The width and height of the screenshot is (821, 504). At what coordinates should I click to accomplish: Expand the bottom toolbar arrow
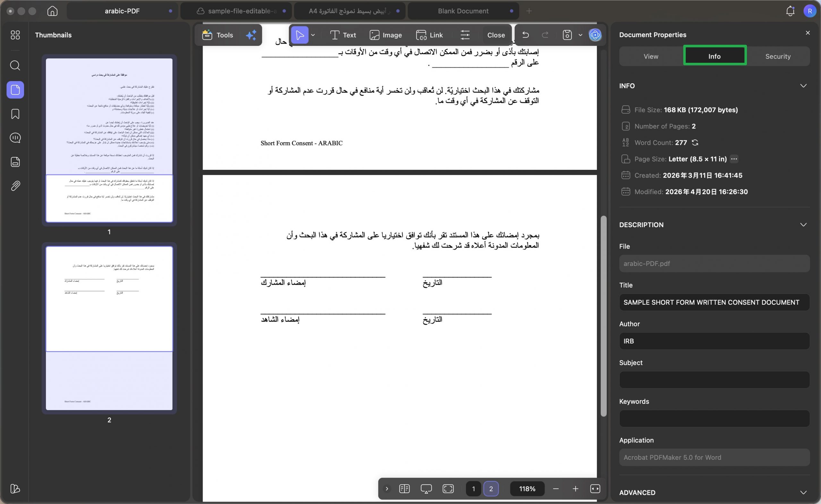[x=387, y=489]
